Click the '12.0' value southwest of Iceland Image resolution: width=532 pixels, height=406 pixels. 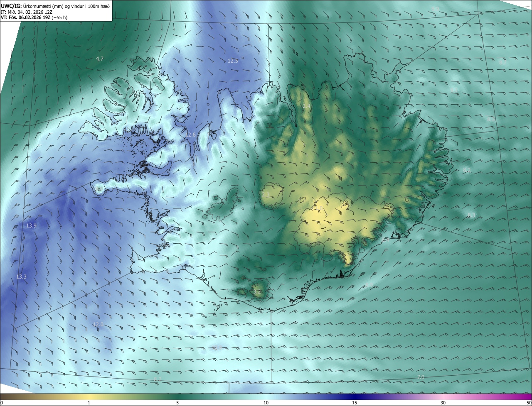(98, 324)
